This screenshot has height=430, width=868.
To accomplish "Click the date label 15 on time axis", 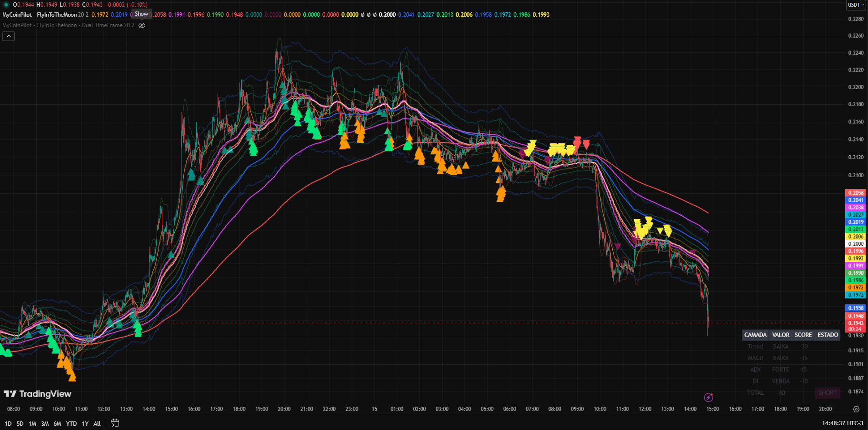I will pos(374,409).
